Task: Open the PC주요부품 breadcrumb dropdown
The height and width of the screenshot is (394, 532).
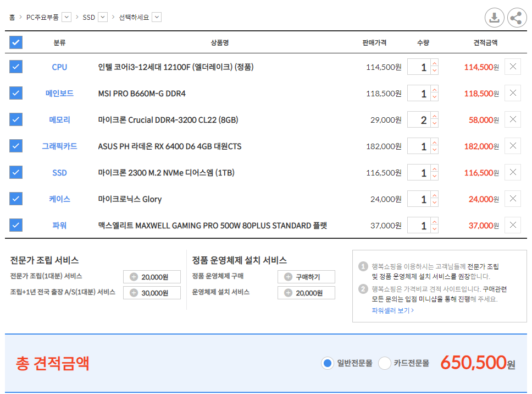Action: point(66,17)
